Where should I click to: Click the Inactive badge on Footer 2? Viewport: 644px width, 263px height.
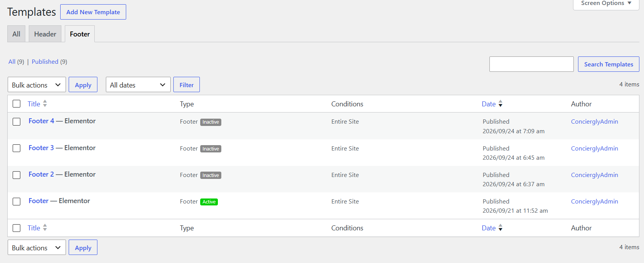coord(211,175)
